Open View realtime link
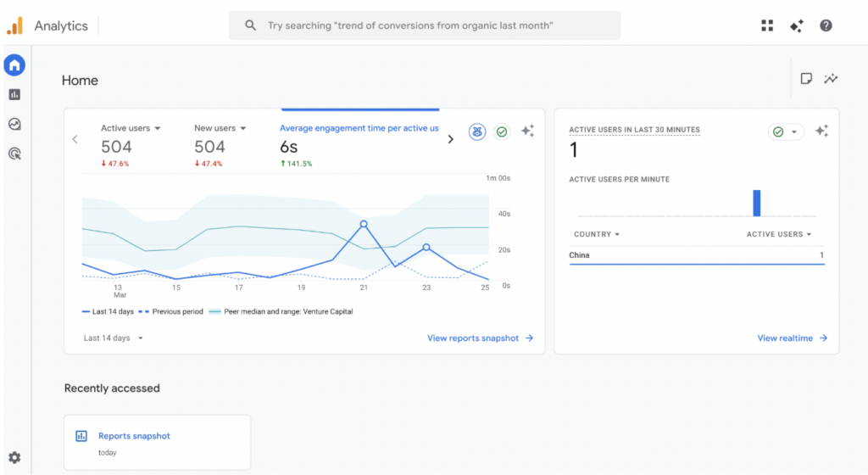 click(x=793, y=338)
